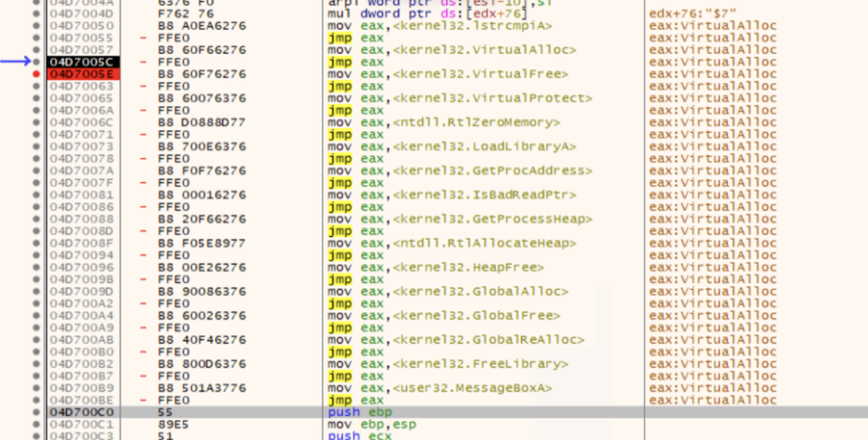Click the user32.MessageBoxA instruction
Screen dimensions: 868x440
[x=439, y=388]
